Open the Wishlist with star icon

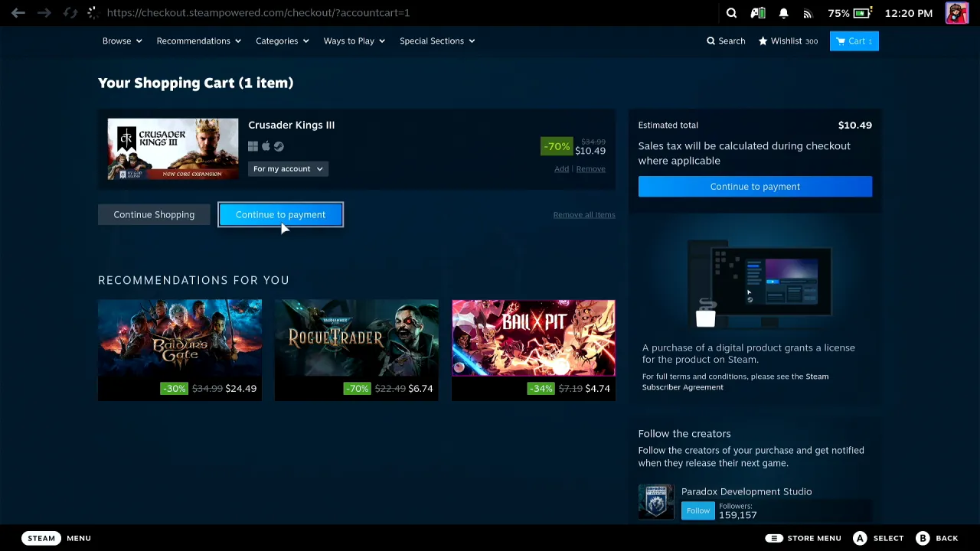[x=788, y=41]
